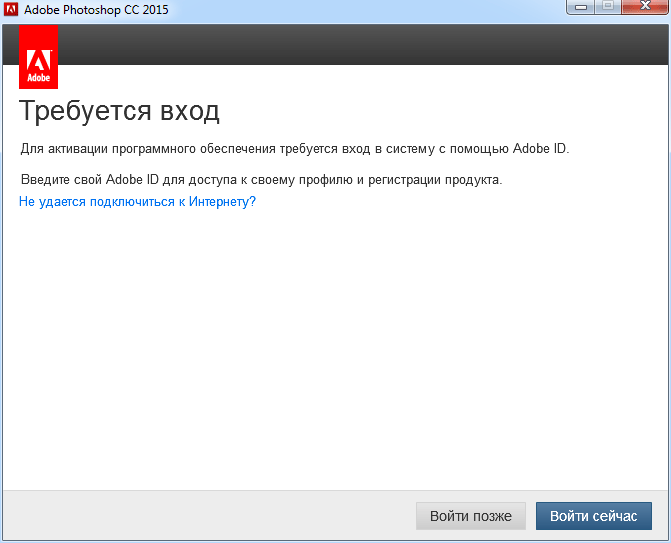
Task: Close the Adobe Photoshop CC 2015 window
Action: [x=645, y=6]
